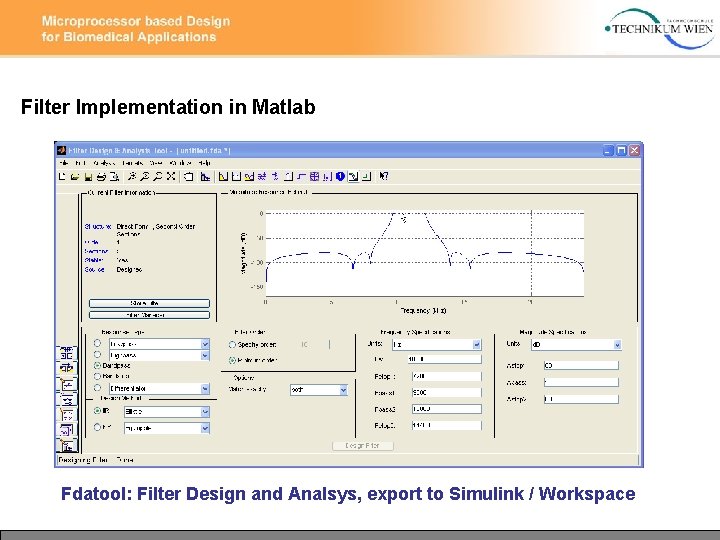The height and width of the screenshot is (540, 720).
Task: Show the Pole/Zero Plot icon
Action: click(314, 176)
